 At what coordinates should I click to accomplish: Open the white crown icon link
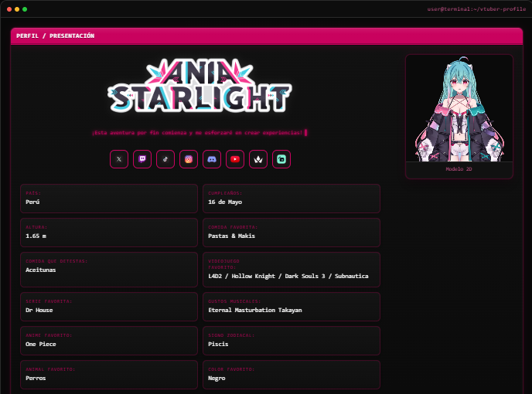258,159
